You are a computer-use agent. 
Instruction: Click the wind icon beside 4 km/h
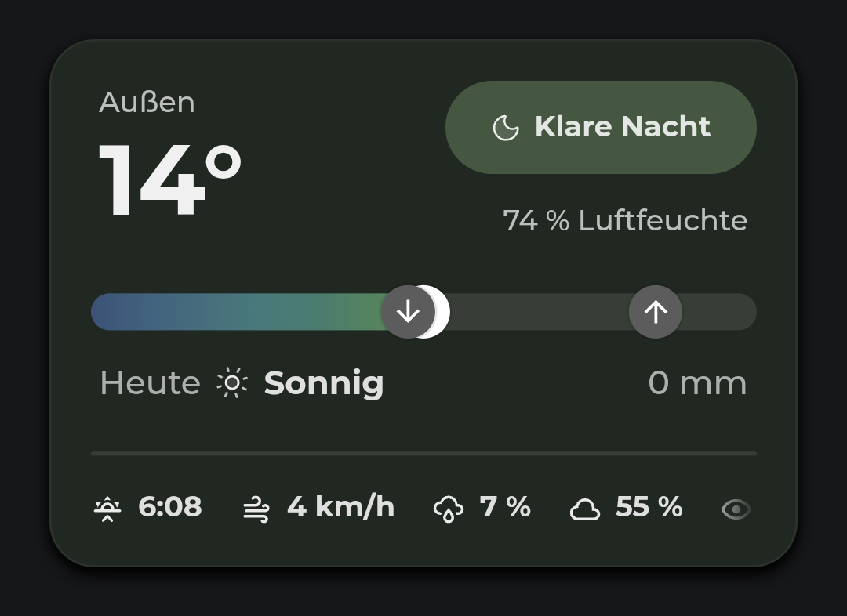click(256, 509)
